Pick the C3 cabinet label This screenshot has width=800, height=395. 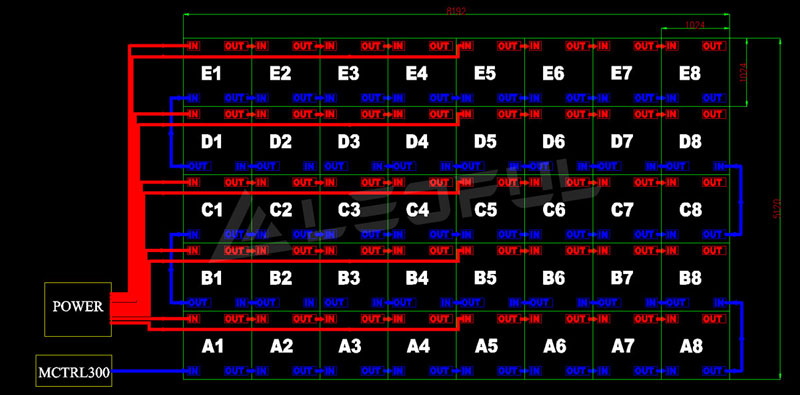(348, 210)
